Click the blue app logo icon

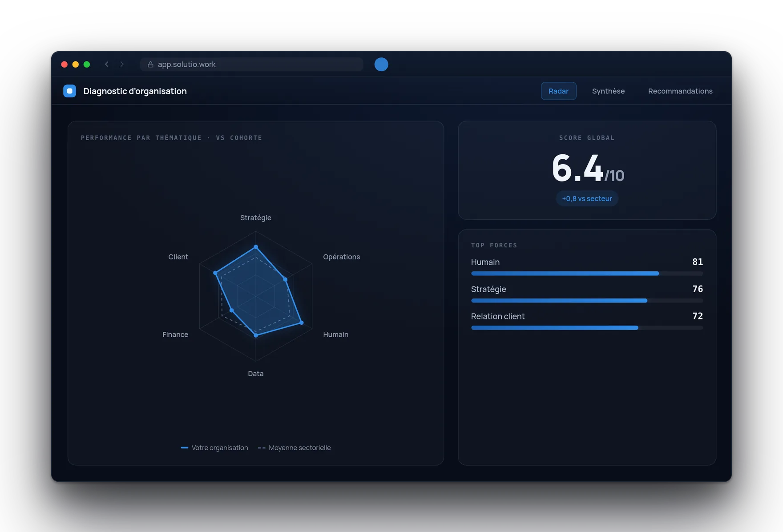point(70,91)
